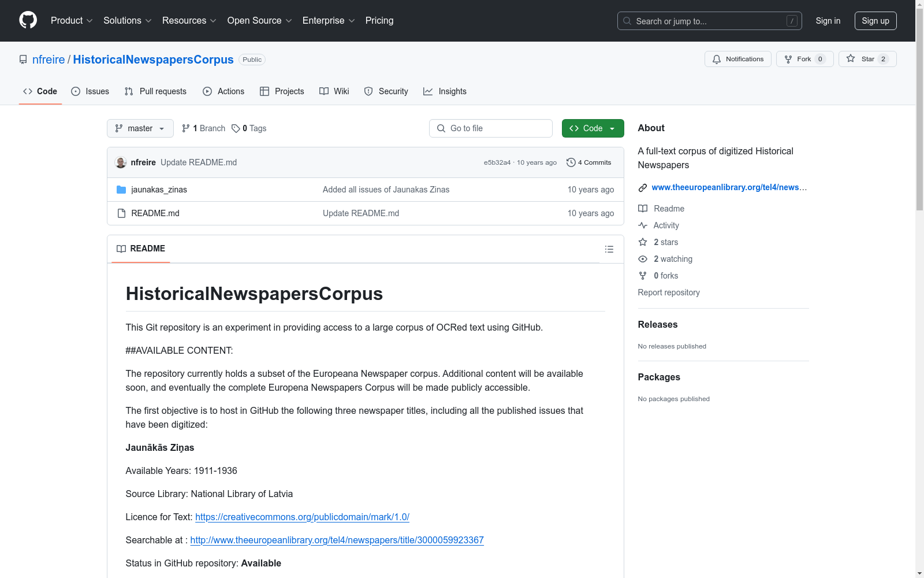924x578 pixels.
Task: View the 1 Branch list
Action: click(x=203, y=128)
